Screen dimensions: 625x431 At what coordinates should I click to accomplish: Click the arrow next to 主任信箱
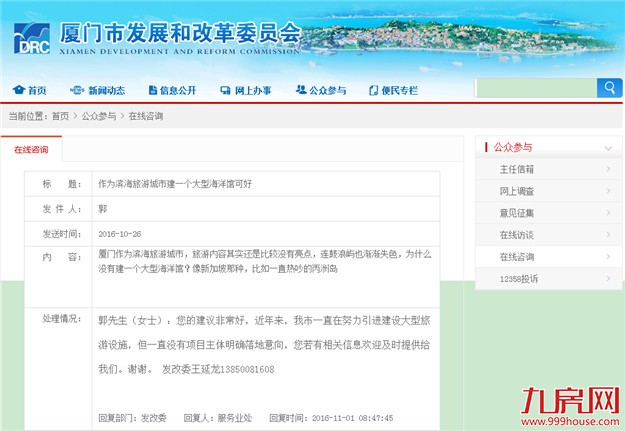(x=608, y=169)
